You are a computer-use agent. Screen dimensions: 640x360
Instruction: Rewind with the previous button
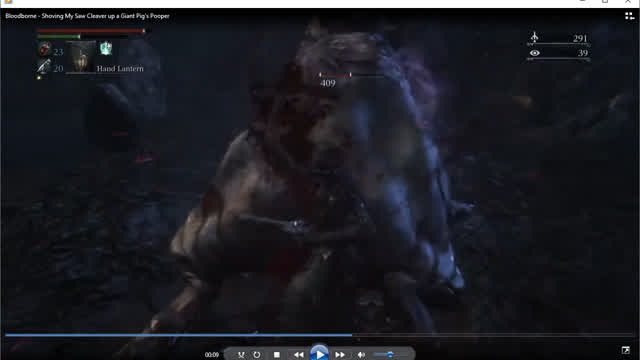pos(299,355)
